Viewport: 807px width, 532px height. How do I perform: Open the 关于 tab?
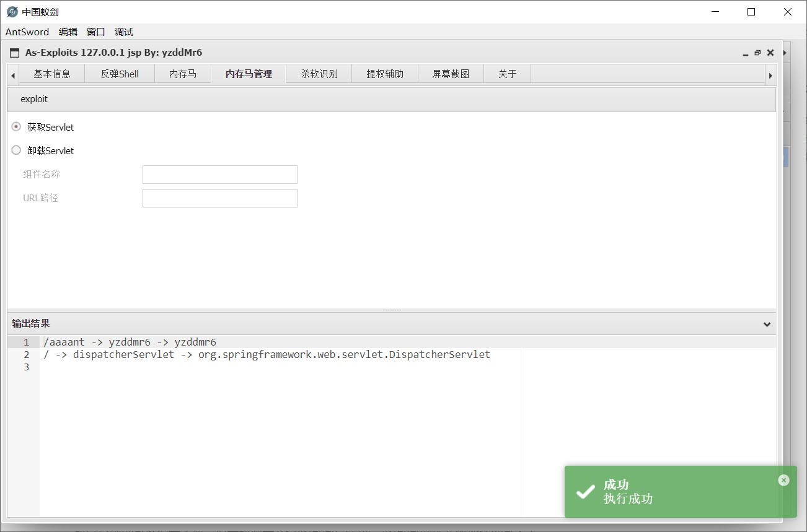pos(507,74)
